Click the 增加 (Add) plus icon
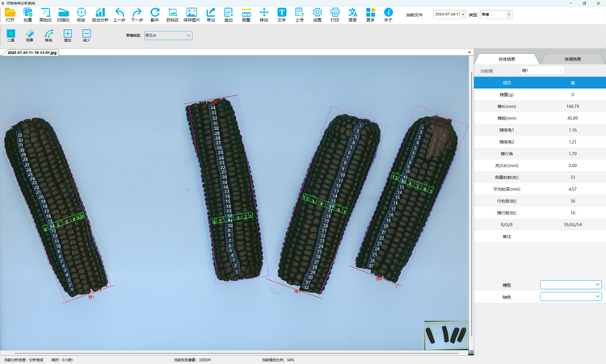Image resolution: width=606 pixels, height=364 pixels. (68, 35)
